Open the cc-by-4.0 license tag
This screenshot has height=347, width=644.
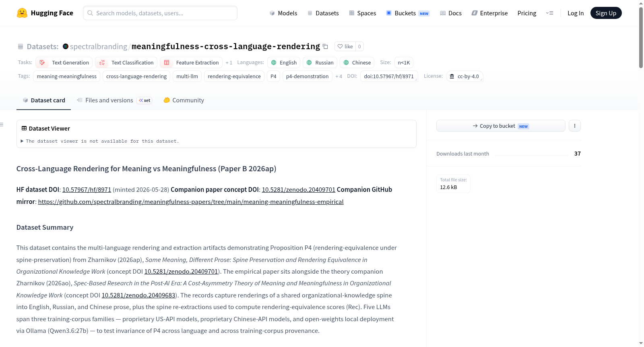pos(464,76)
